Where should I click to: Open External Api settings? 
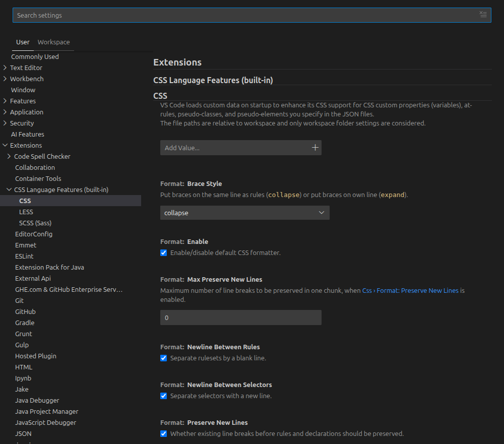[33, 278]
